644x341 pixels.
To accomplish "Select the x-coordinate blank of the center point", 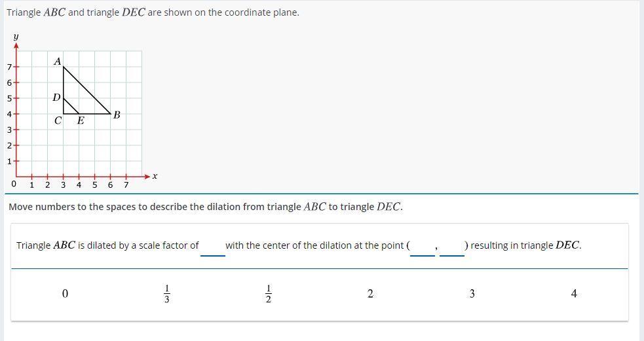I will coord(422,247).
